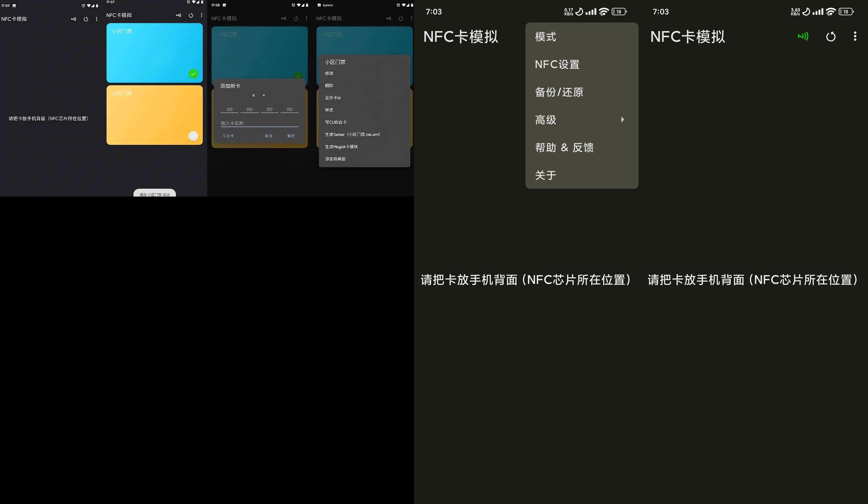Open the three-dot menu above the bright blue card
This screenshot has height=504, width=868.
[202, 15]
